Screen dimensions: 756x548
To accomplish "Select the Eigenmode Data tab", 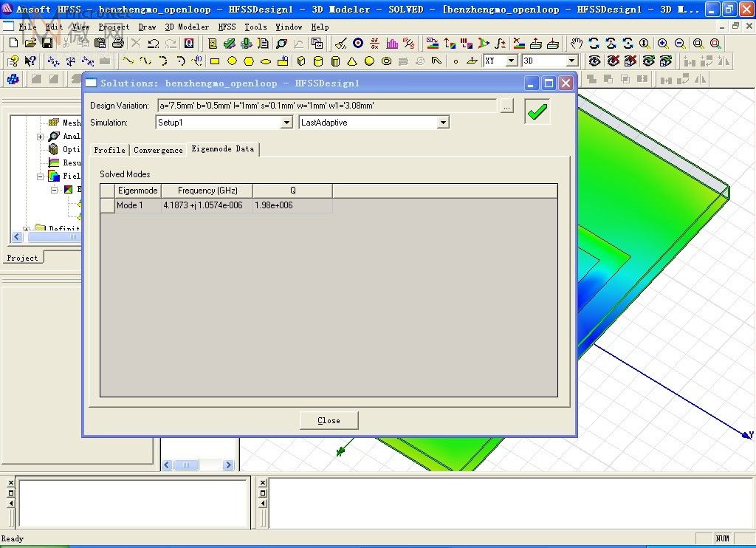I will pos(223,149).
